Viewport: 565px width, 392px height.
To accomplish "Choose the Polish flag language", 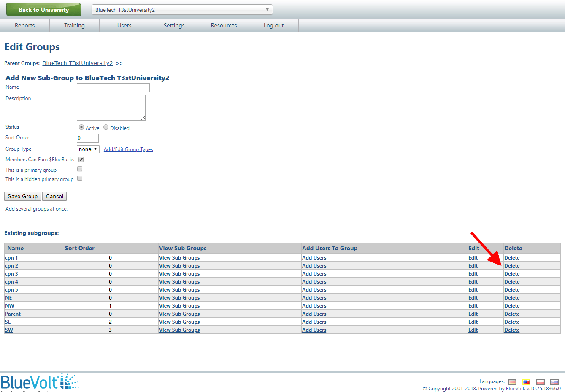I will point(541,382).
